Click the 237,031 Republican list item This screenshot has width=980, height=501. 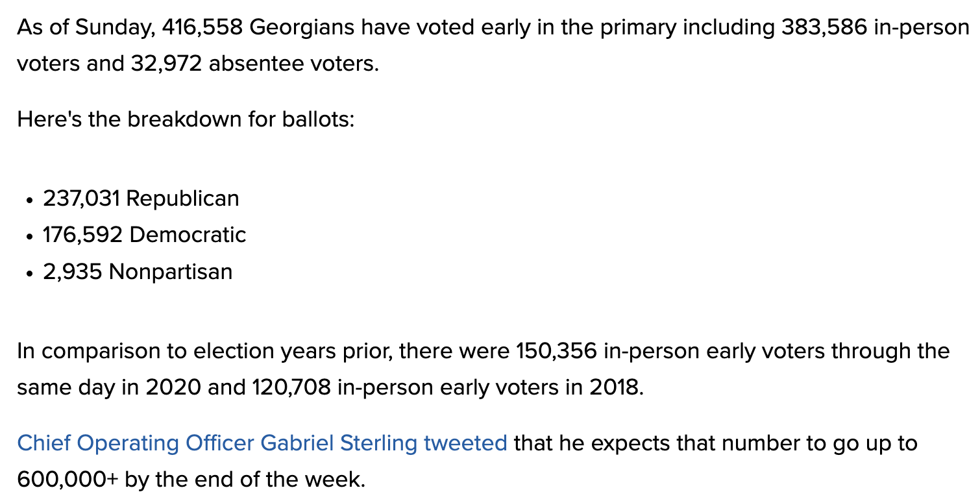pyautogui.click(x=141, y=198)
